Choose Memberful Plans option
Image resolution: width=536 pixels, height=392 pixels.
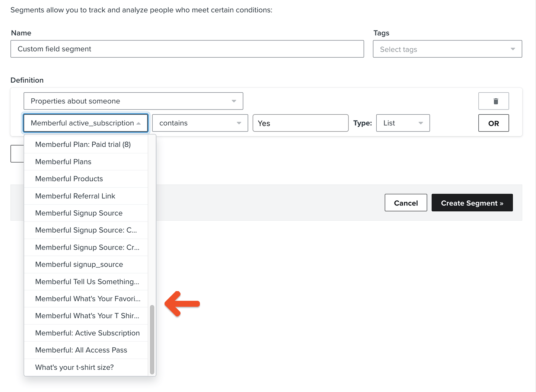(x=86, y=162)
